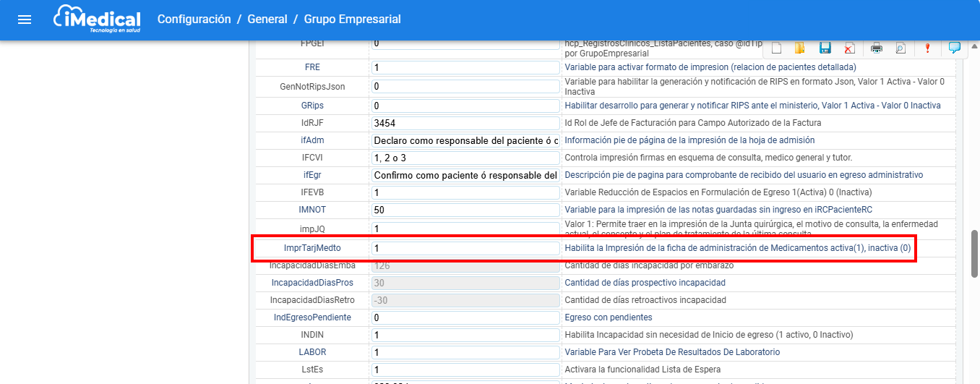980x384 pixels.
Task: Click the Configuración breadcrumb
Action: tap(194, 20)
